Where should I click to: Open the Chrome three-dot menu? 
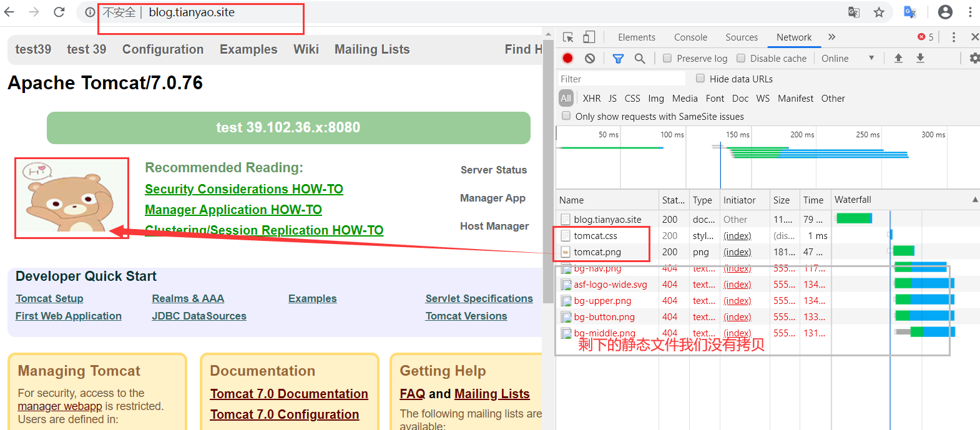coord(970,12)
